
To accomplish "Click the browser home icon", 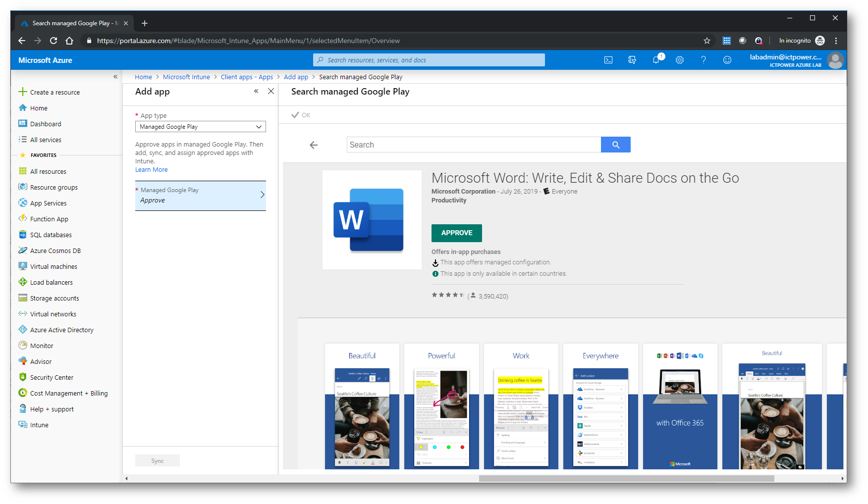I will coord(69,41).
